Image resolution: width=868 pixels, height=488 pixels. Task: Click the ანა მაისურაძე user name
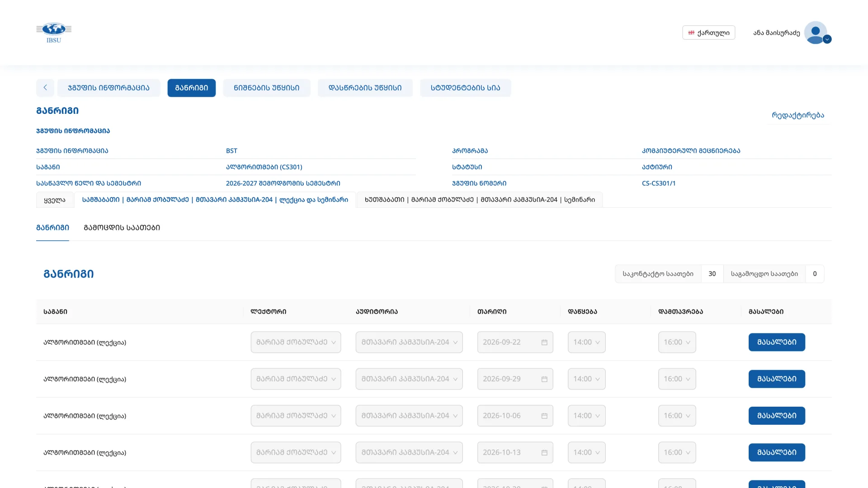click(x=776, y=33)
